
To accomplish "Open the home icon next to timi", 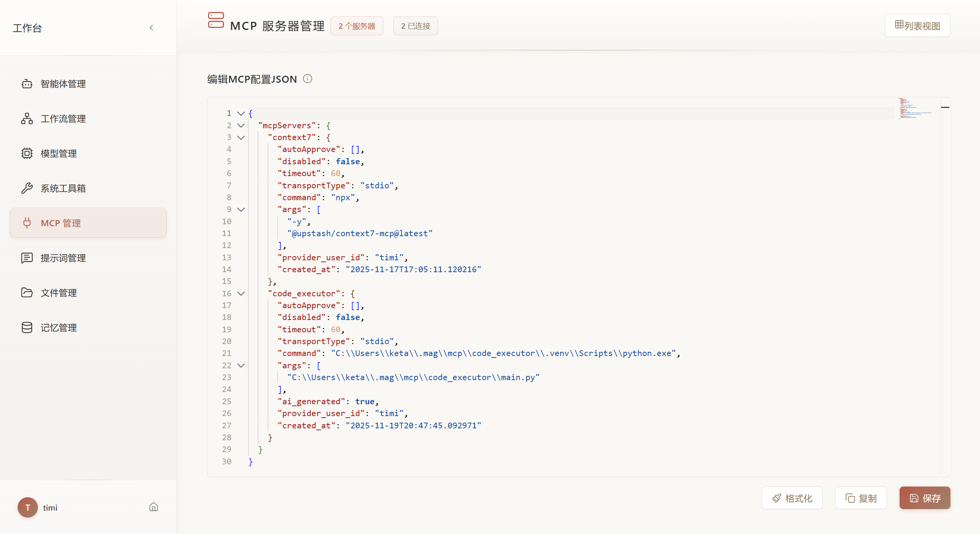I will (153, 506).
